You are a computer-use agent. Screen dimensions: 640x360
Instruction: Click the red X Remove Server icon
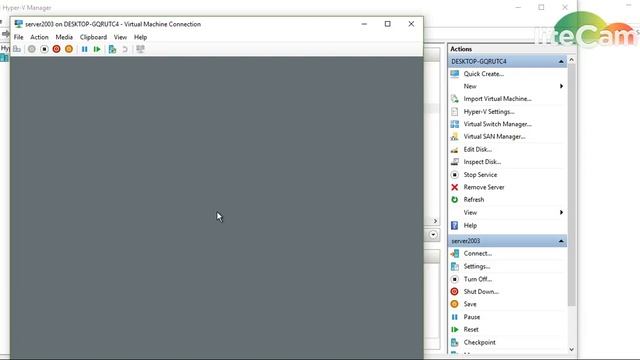coord(454,187)
